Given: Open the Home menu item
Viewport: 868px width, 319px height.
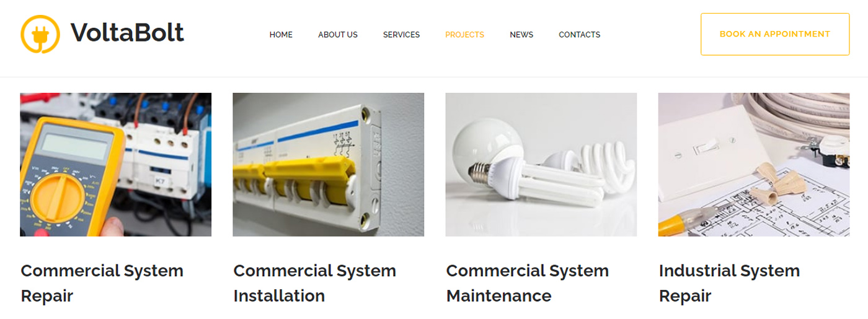Looking at the screenshot, I should coord(281,35).
